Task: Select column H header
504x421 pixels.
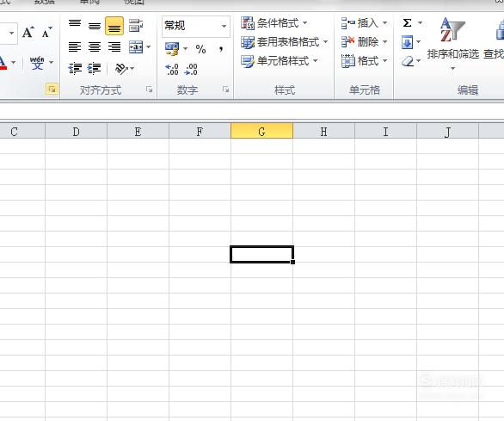Action: click(x=323, y=132)
